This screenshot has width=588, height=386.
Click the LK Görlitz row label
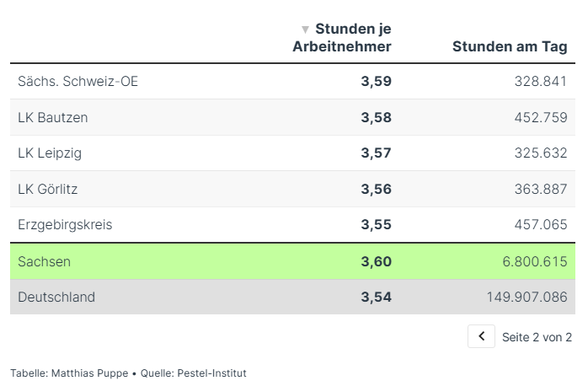(48, 189)
